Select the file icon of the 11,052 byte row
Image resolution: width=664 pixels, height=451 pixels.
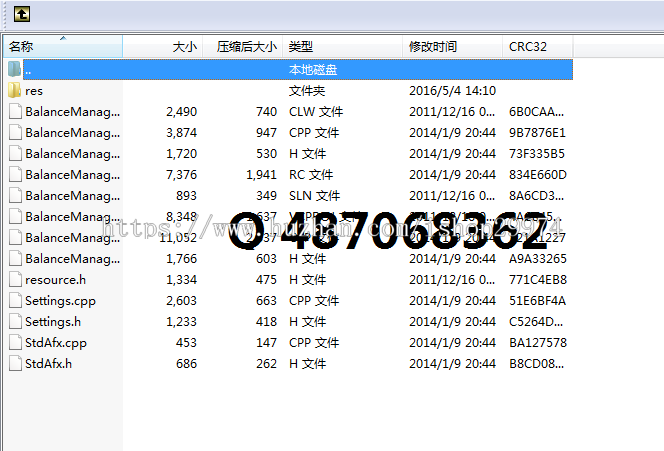[x=15, y=238]
